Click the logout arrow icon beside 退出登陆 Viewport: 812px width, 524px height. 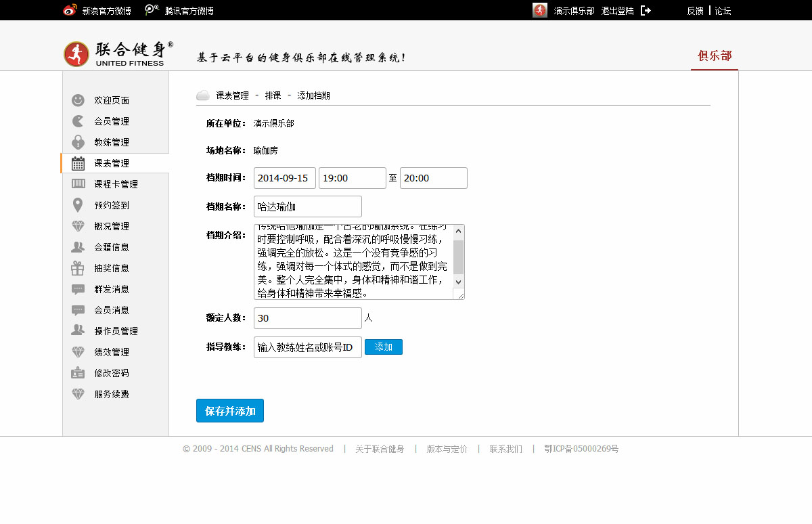coord(646,11)
